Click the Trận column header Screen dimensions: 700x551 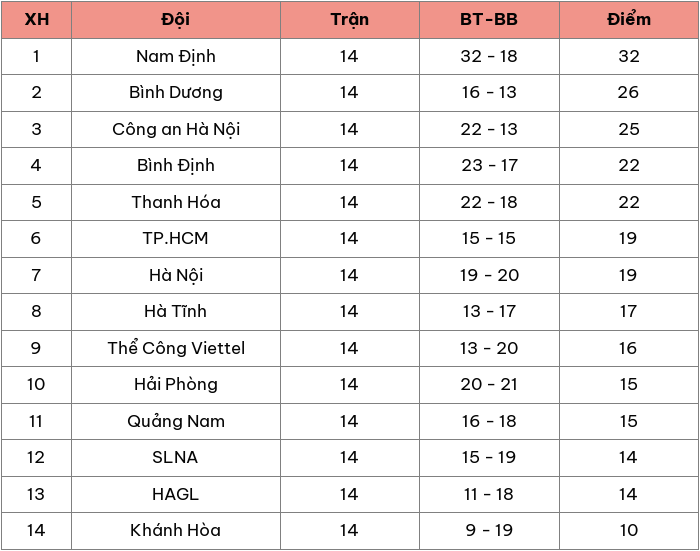(350, 20)
